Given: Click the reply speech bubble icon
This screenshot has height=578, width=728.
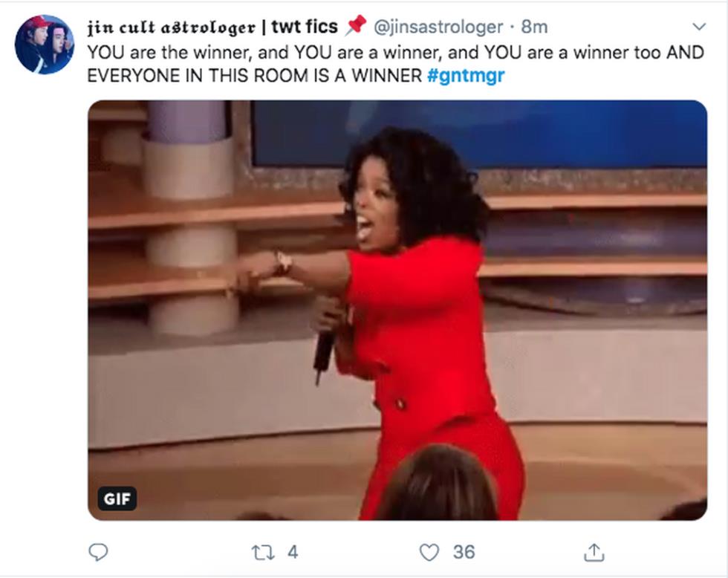Looking at the screenshot, I should (98, 553).
